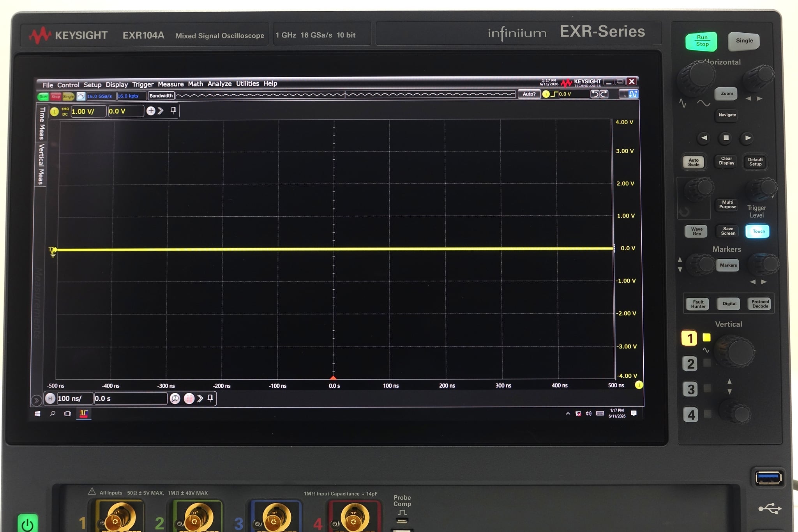Image resolution: width=798 pixels, height=532 pixels.
Task: Click the red on-screen Stop button
Action: (x=56, y=97)
